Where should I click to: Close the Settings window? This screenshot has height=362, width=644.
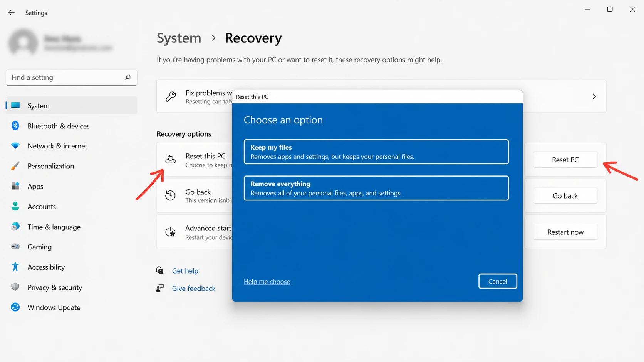pyautogui.click(x=632, y=9)
